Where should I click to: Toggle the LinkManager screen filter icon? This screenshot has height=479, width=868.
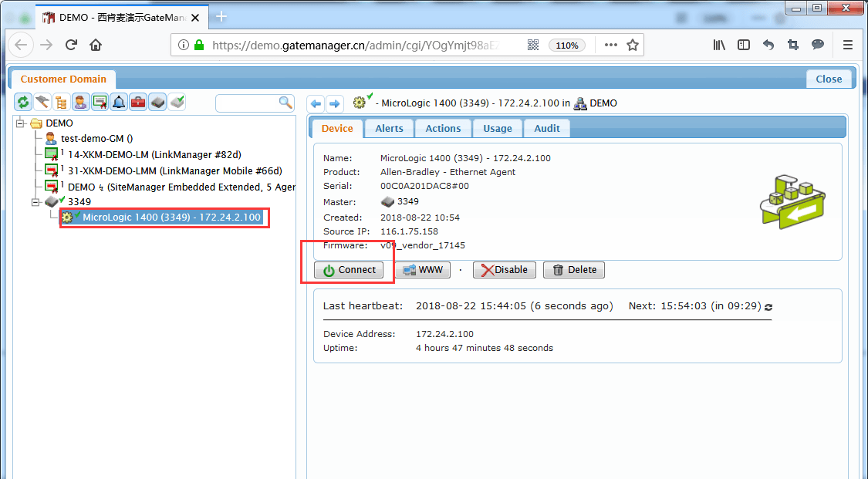pyautogui.click(x=100, y=103)
